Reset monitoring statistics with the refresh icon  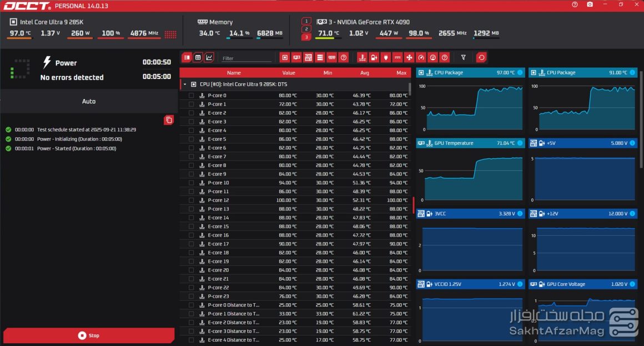[481, 58]
